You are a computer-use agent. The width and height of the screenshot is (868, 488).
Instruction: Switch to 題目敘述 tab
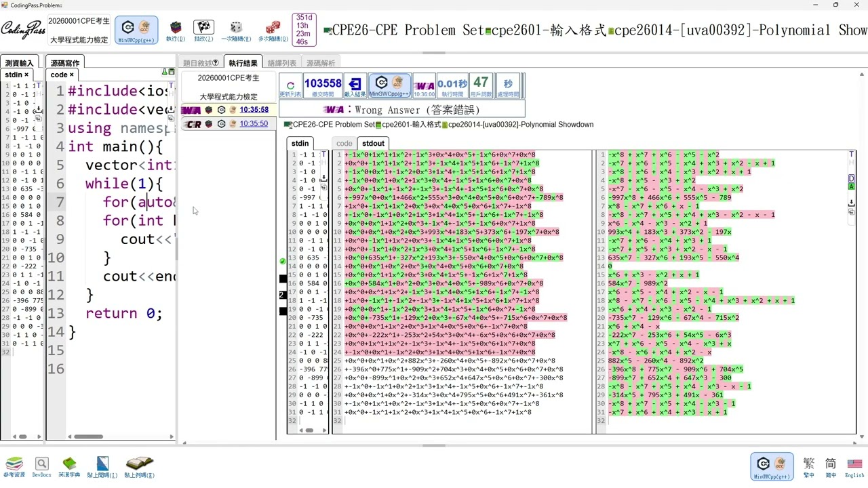(x=201, y=63)
